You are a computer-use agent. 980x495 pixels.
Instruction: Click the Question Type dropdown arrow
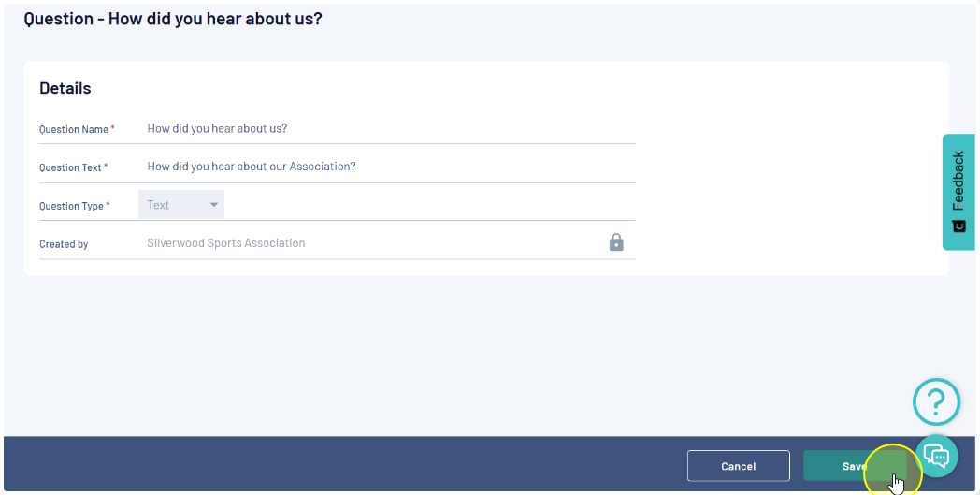tap(214, 205)
